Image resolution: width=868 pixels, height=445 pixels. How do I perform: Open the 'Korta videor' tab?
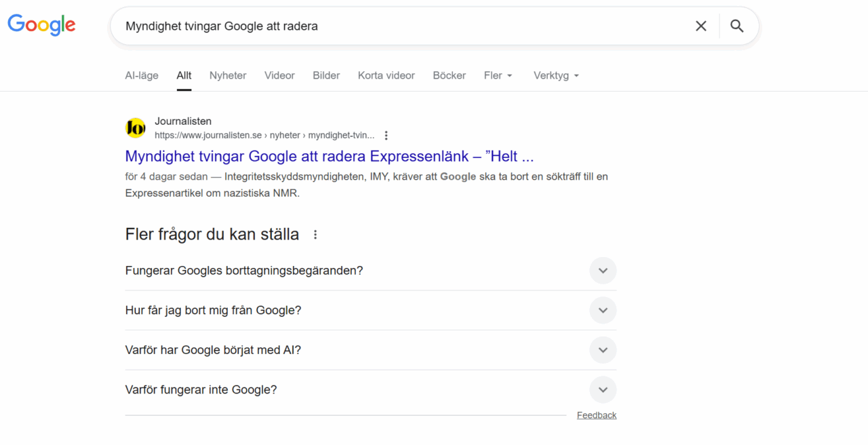coord(386,75)
